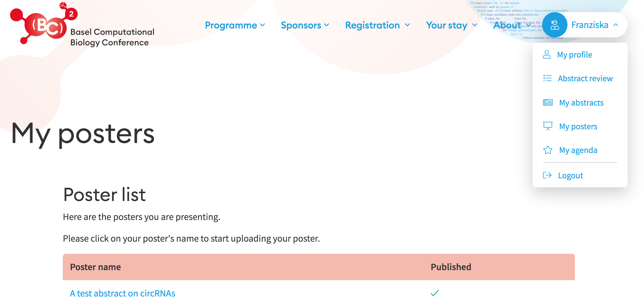Click the Logout link

point(570,175)
